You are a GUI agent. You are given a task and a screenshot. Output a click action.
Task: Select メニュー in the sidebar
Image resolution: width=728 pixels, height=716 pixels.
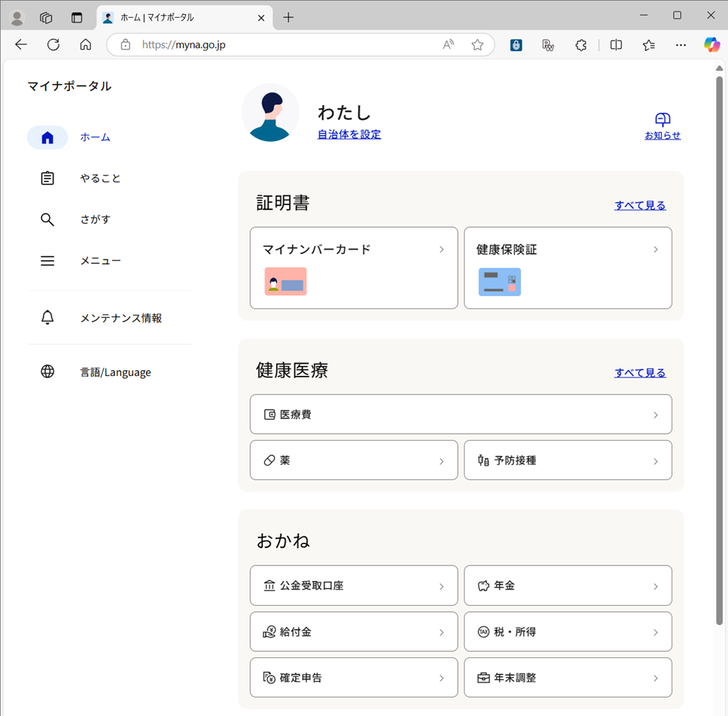click(x=101, y=261)
